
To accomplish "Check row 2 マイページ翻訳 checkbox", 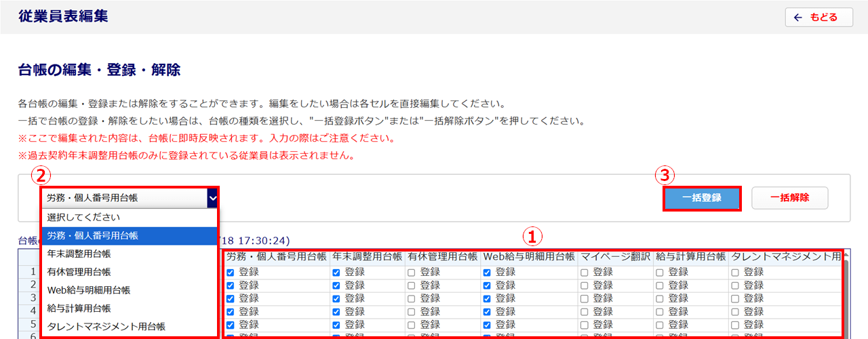I will (585, 285).
